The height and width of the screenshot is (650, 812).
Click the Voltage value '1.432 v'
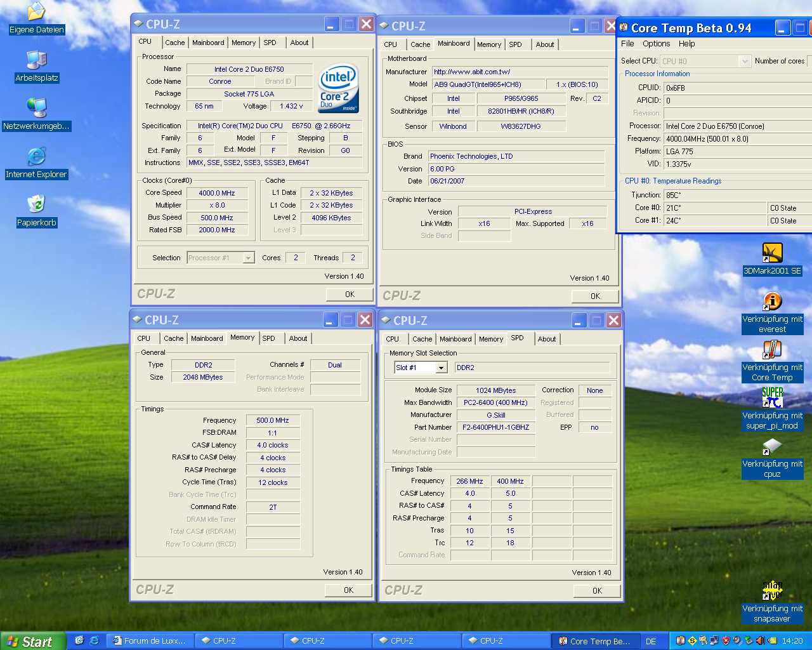(x=291, y=106)
